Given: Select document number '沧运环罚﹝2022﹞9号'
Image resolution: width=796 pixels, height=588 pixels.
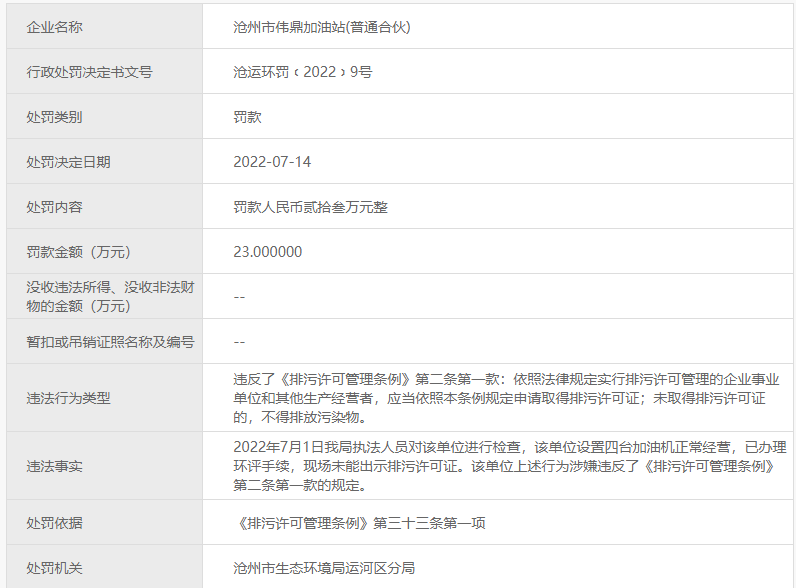Looking at the screenshot, I should click(x=303, y=72).
